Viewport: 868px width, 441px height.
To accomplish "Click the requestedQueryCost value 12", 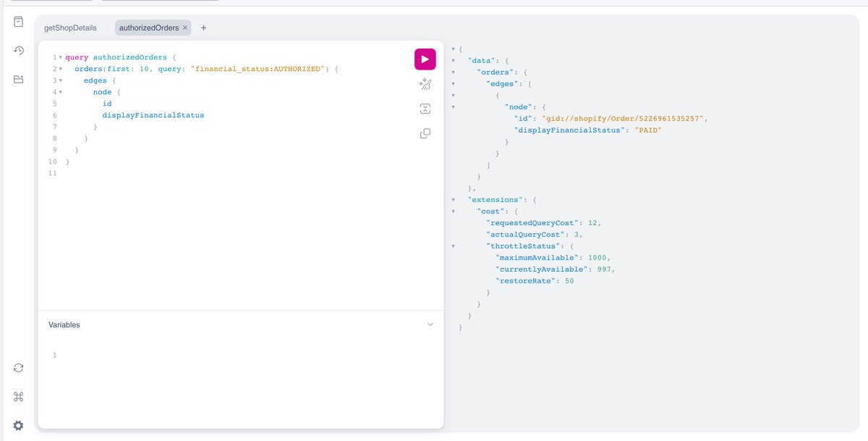I will pyautogui.click(x=592, y=223).
